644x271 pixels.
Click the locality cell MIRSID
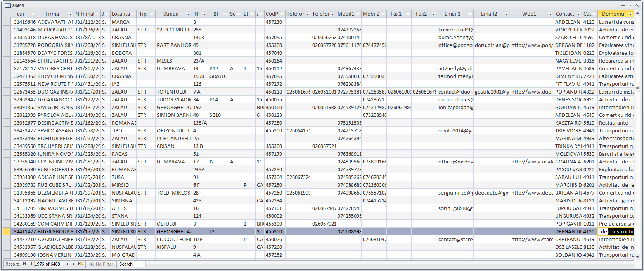click(123, 185)
